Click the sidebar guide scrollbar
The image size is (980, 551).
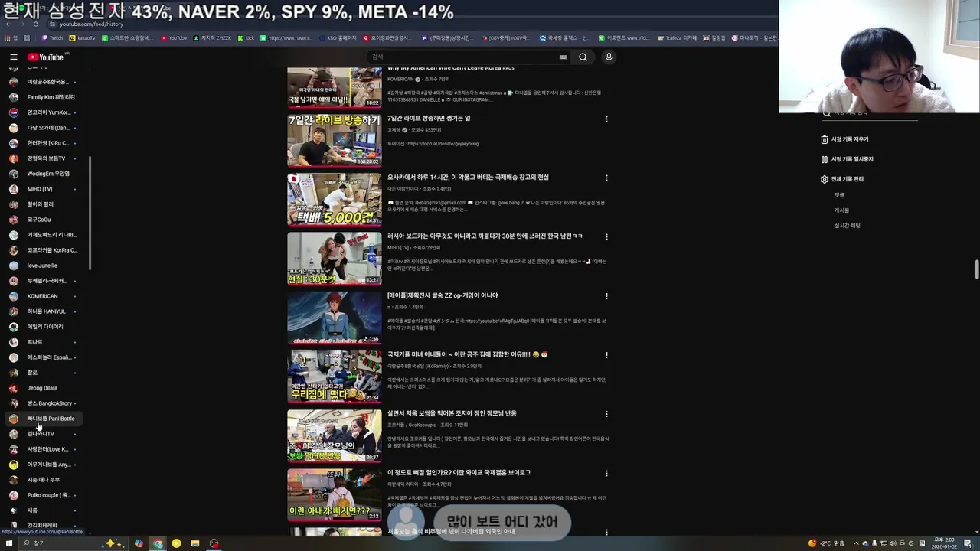pos(90,213)
